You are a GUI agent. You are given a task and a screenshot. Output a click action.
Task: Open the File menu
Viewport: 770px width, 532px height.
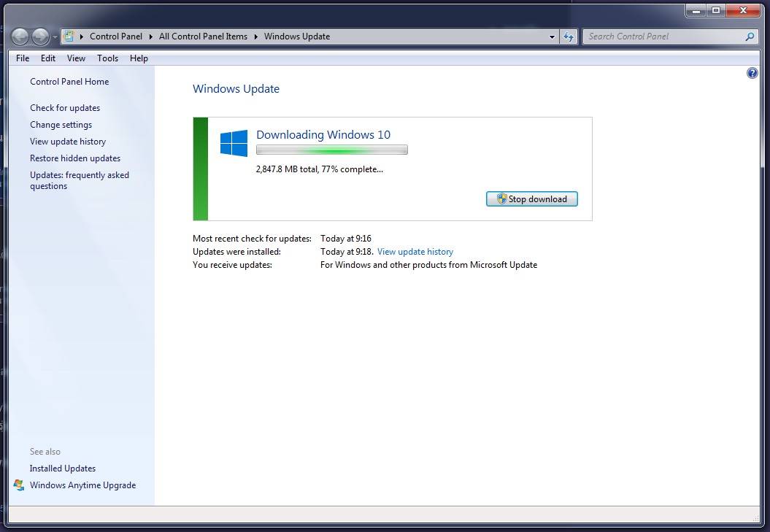[23, 58]
